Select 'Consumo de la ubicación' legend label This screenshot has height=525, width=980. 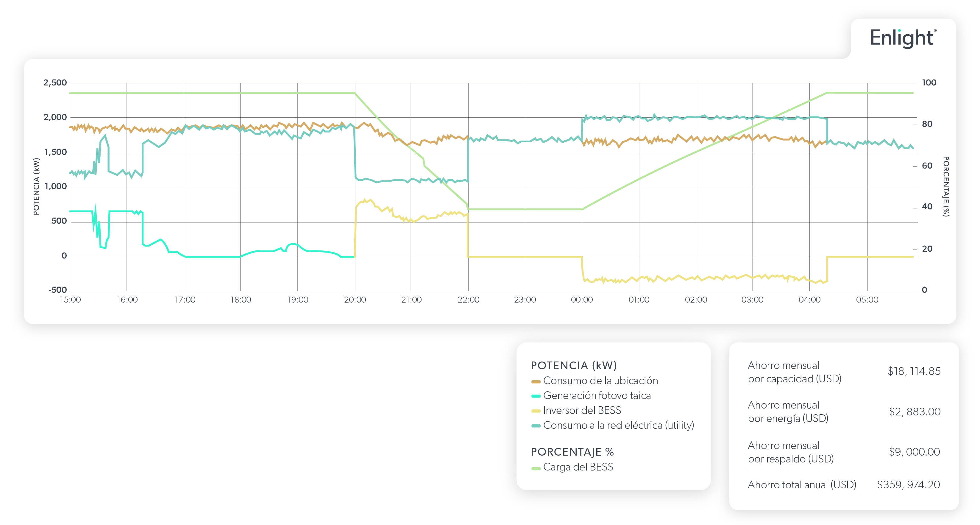(x=600, y=381)
